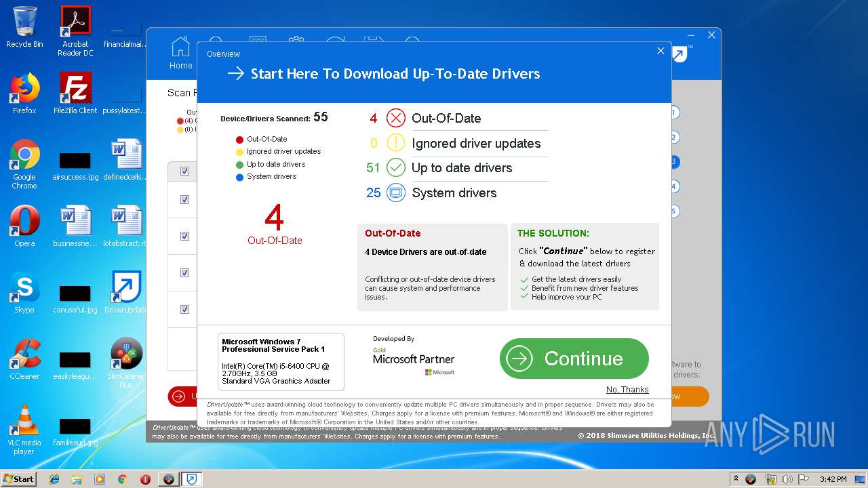
Task: Toggle the select-all header checkbox in driver list
Action: 184,171
